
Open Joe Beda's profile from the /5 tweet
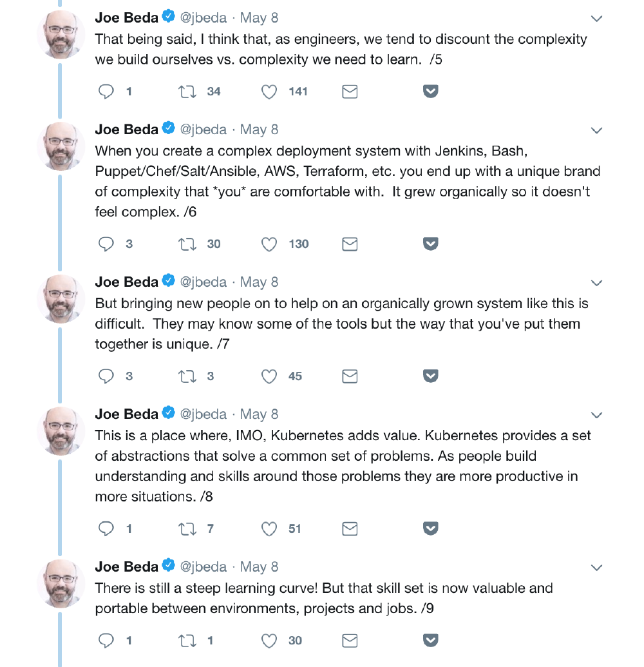pyautogui.click(x=126, y=18)
